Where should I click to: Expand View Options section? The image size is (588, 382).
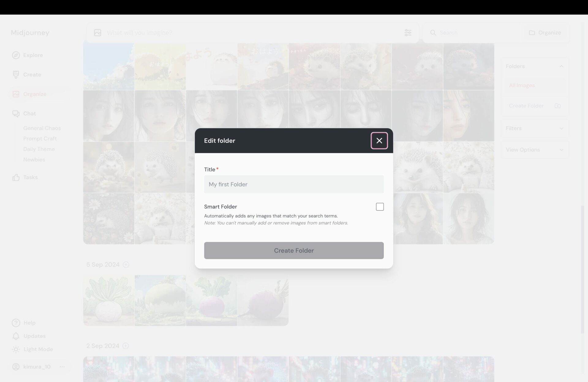point(561,150)
